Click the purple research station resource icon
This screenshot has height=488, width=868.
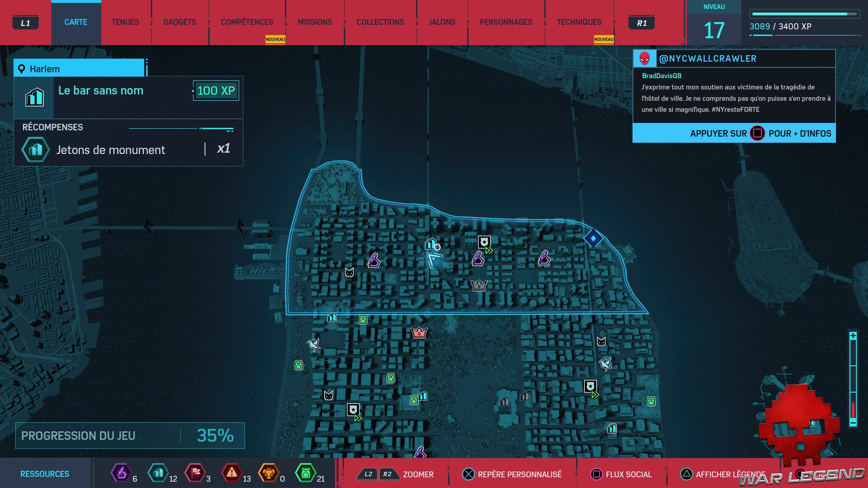(x=121, y=472)
